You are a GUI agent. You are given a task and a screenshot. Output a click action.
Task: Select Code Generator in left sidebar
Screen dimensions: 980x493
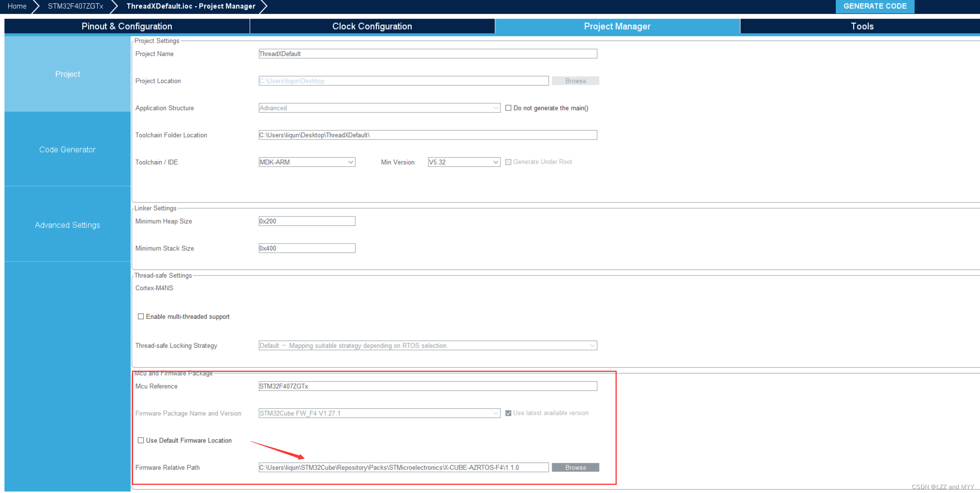[67, 149]
